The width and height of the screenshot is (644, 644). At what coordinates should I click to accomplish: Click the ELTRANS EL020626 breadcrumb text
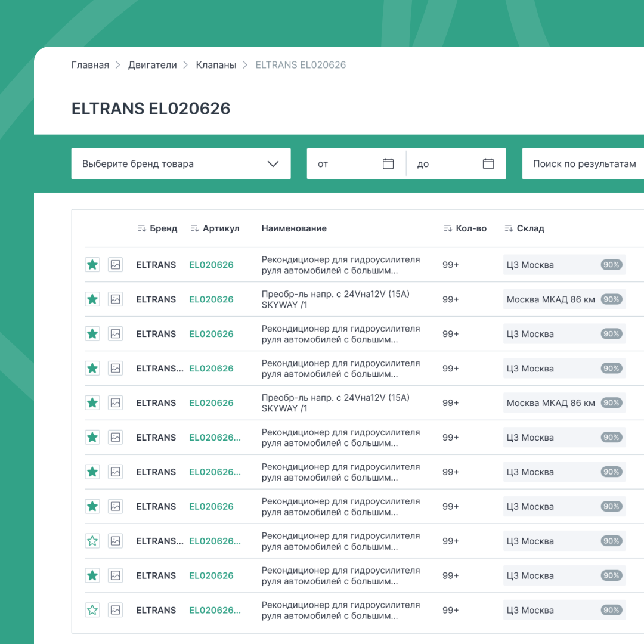(x=301, y=65)
